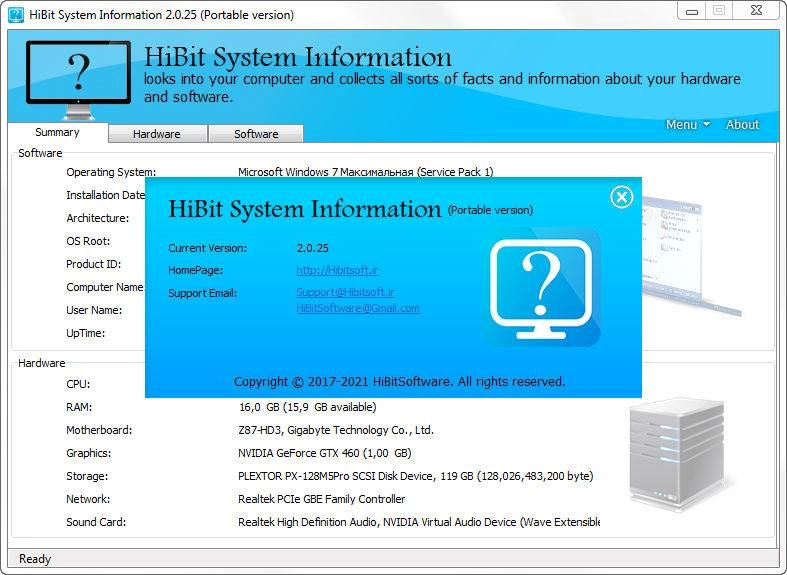Minimize the HiBit System Information window
This screenshot has width=787, height=575.
[692, 11]
